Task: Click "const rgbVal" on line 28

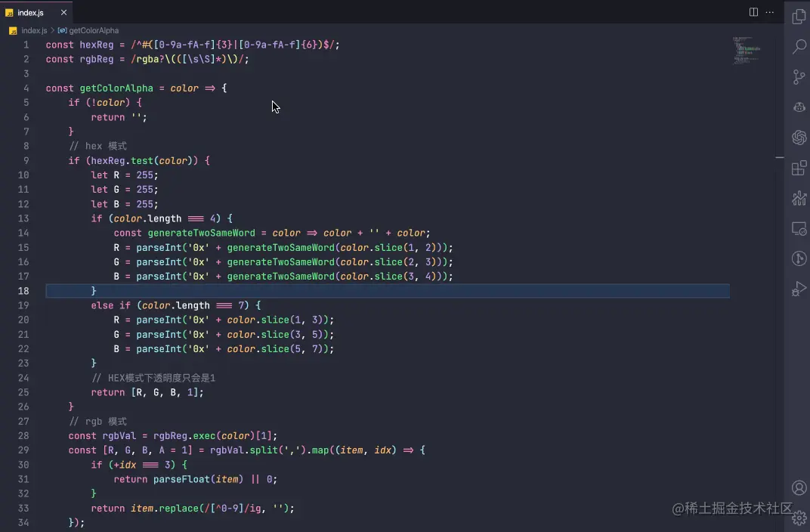Action: click(102, 436)
